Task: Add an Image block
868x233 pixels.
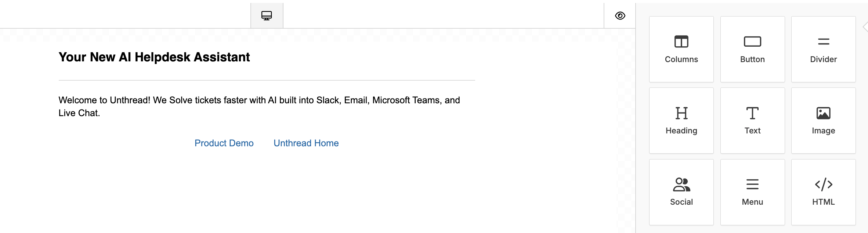Action: [824, 120]
